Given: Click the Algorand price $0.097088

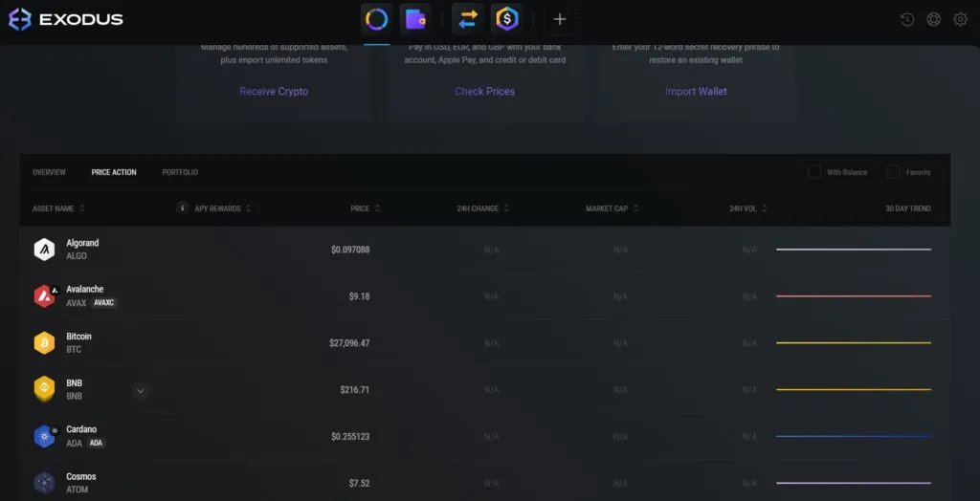Looking at the screenshot, I should (350, 250).
